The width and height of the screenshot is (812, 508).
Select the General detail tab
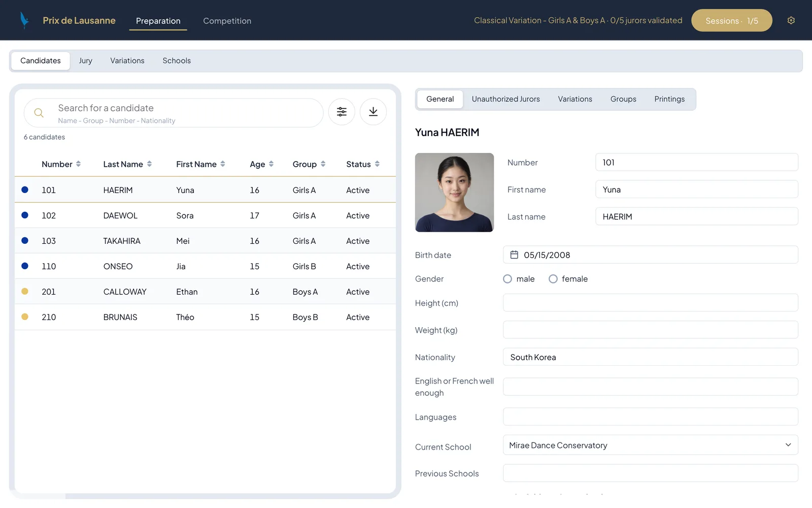(440, 99)
